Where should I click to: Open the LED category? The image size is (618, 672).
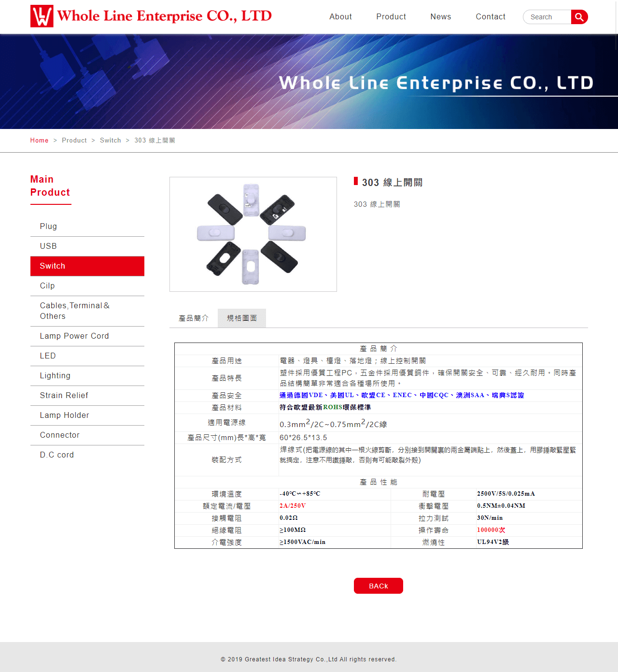87,356
